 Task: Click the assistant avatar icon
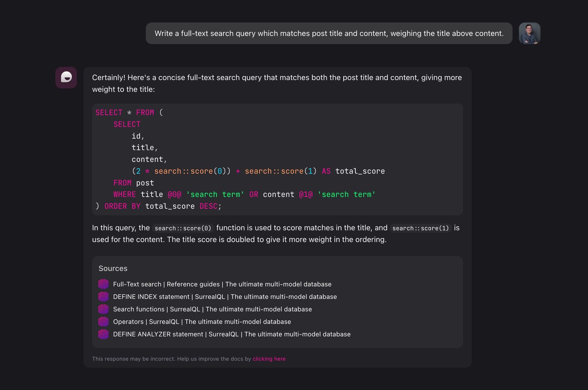66,78
